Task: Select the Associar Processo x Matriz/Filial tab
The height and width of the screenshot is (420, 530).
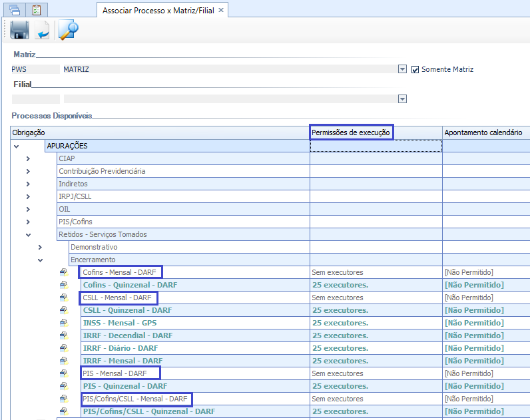Action: tap(157, 10)
